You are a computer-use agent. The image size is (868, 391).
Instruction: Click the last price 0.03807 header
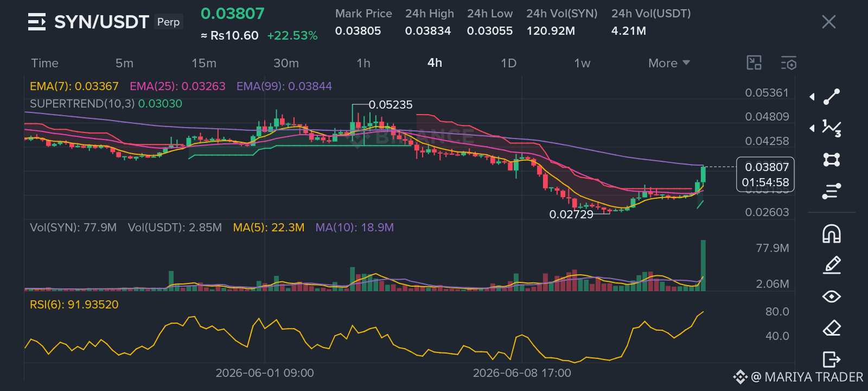coord(233,14)
